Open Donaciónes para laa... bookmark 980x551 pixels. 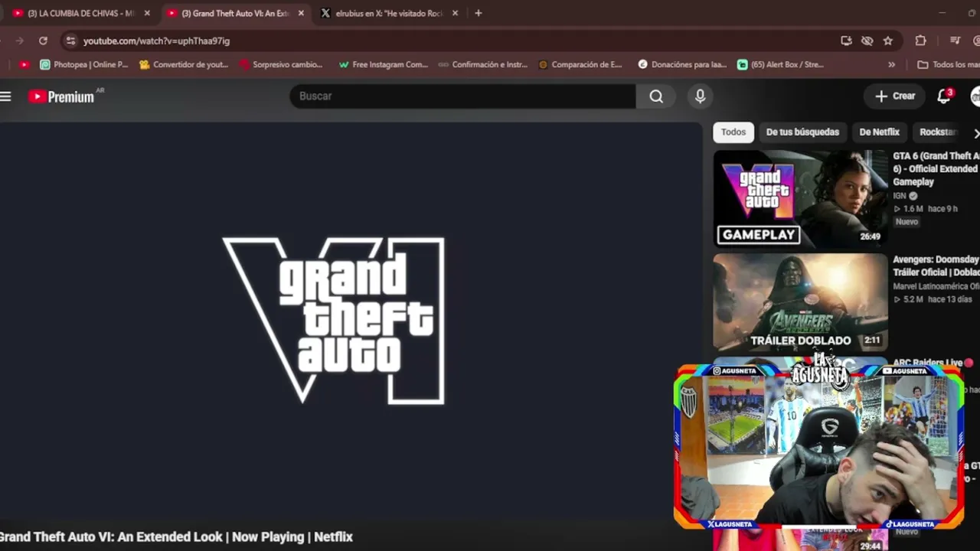coord(682,65)
